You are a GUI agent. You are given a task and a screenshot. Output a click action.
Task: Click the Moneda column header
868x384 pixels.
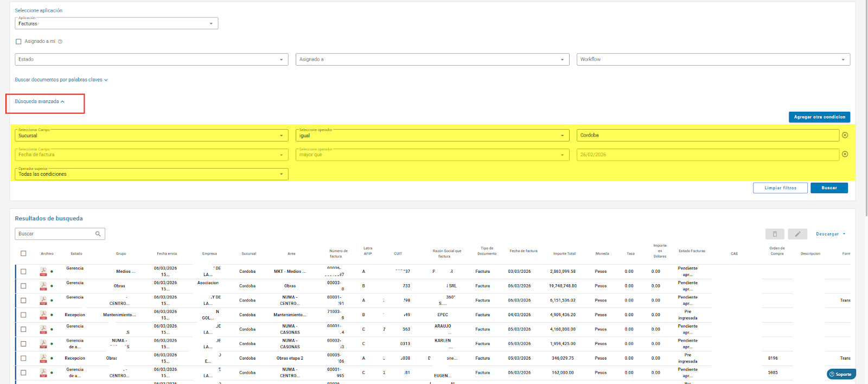(x=602, y=253)
